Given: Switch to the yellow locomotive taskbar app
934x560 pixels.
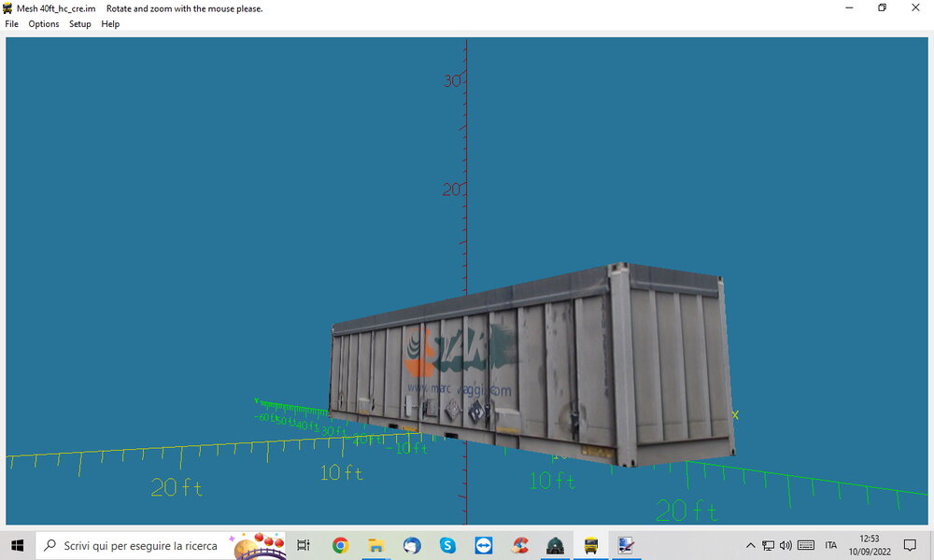Looking at the screenshot, I should 591,545.
